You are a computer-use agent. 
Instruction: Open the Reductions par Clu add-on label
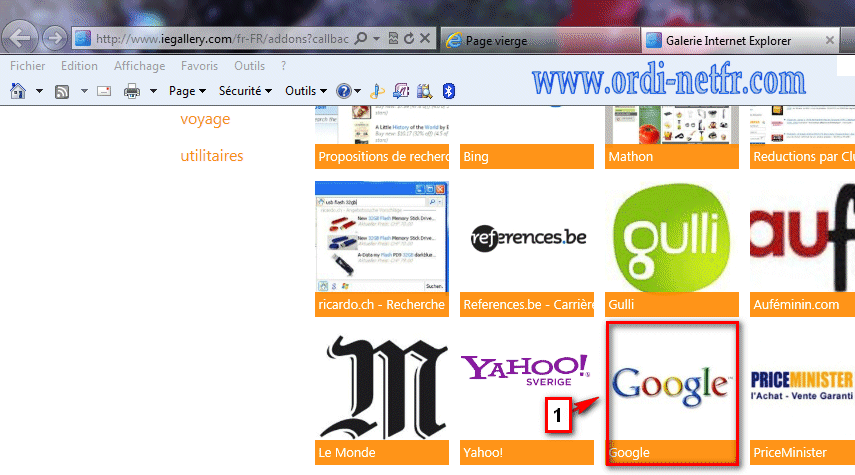802,157
